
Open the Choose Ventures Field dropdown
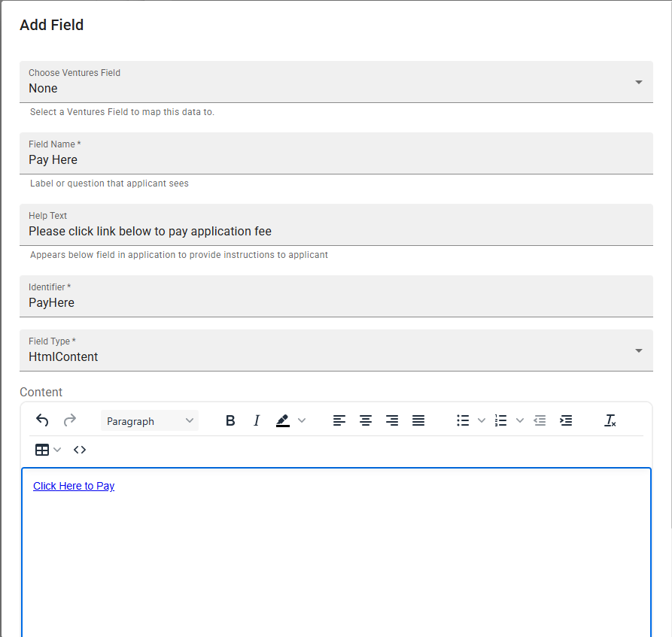tap(336, 82)
